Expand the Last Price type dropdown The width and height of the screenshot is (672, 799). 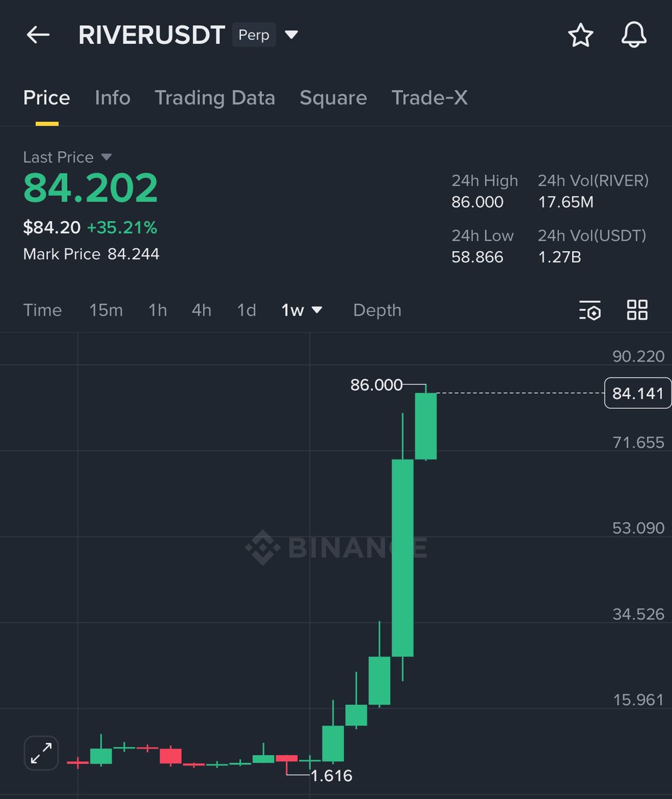(106, 157)
